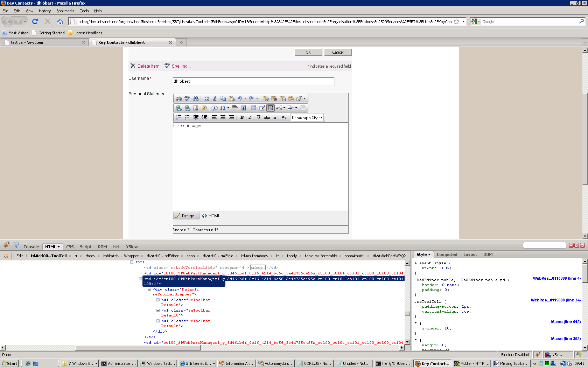Click the numbered list icon
The height and width of the screenshot is (368, 588).
pyautogui.click(x=179, y=117)
